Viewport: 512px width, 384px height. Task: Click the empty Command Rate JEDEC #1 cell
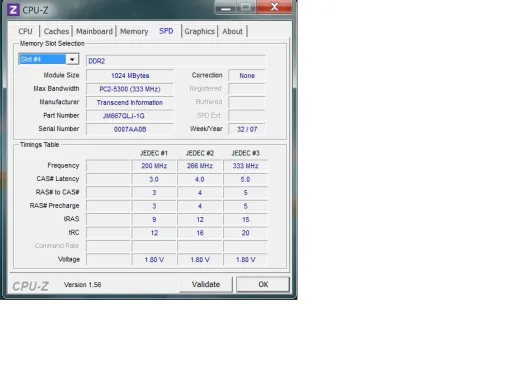coord(154,246)
